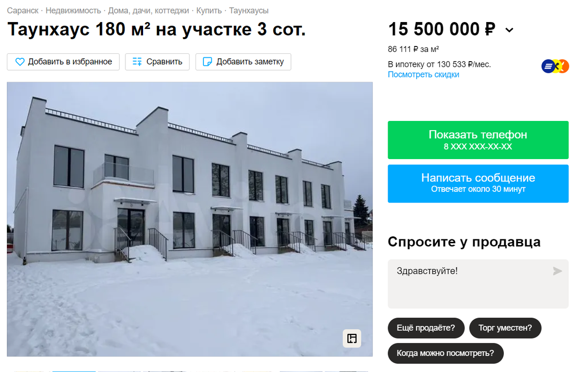The image size is (588, 372).
Task: Choose Когда можно посмотреть? chip
Action: point(445,353)
